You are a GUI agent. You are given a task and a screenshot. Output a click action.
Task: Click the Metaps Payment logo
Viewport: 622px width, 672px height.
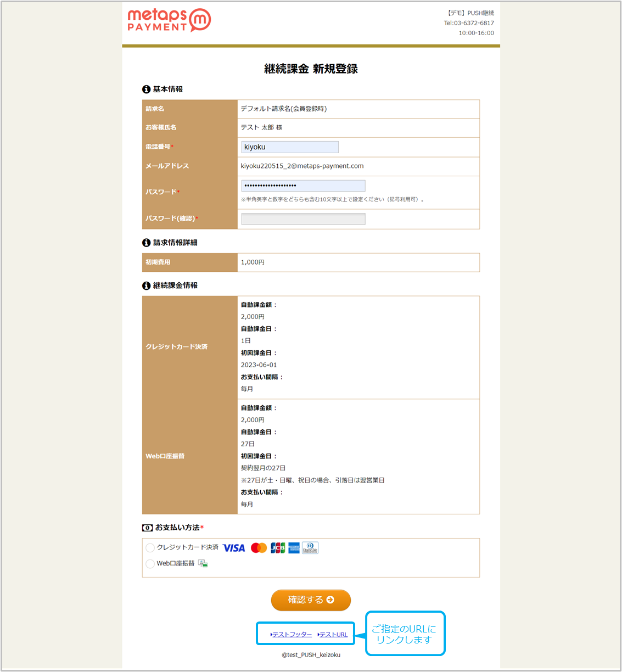[x=169, y=20]
